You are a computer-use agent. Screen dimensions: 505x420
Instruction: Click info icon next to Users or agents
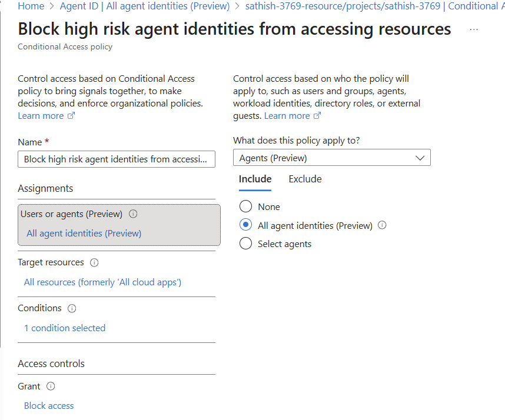coord(132,214)
